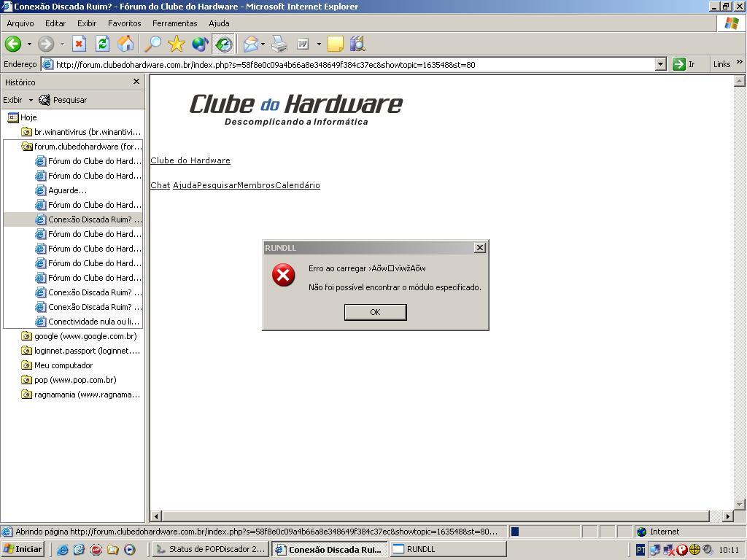747x560 pixels.
Task: Click into the Endereço address field
Action: (x=355, y=65)
